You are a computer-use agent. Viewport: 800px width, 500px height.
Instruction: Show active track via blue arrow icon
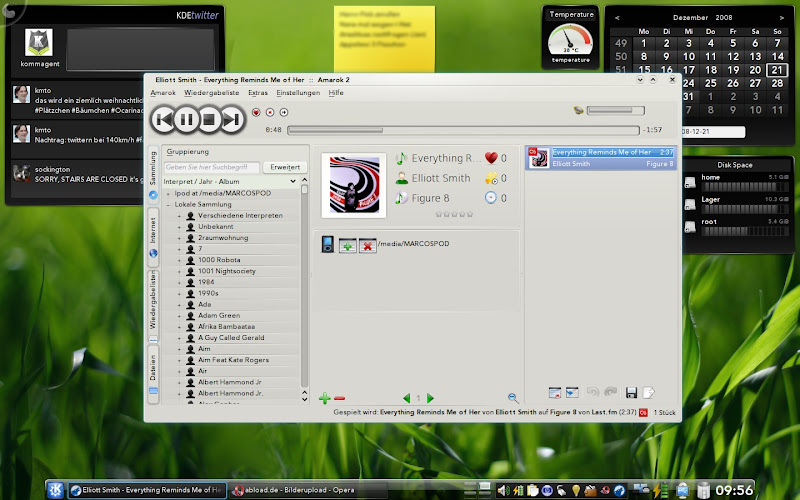[572, 392]
